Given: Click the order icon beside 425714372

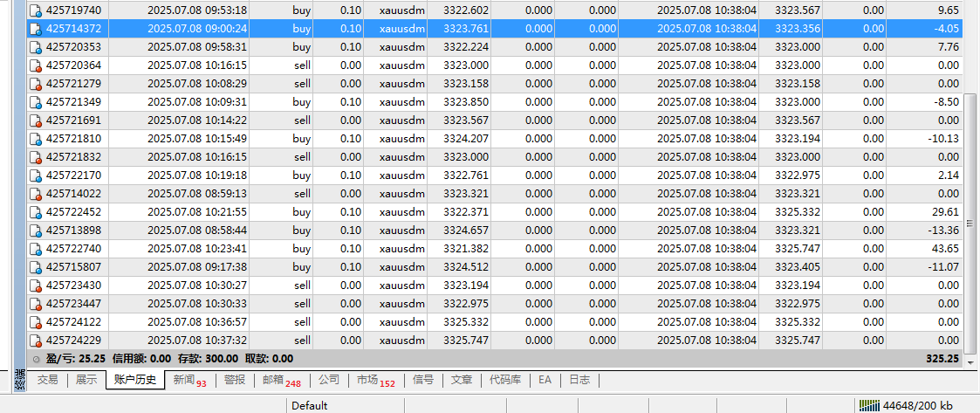Looking at the screenshot, I should pos(37,28).
